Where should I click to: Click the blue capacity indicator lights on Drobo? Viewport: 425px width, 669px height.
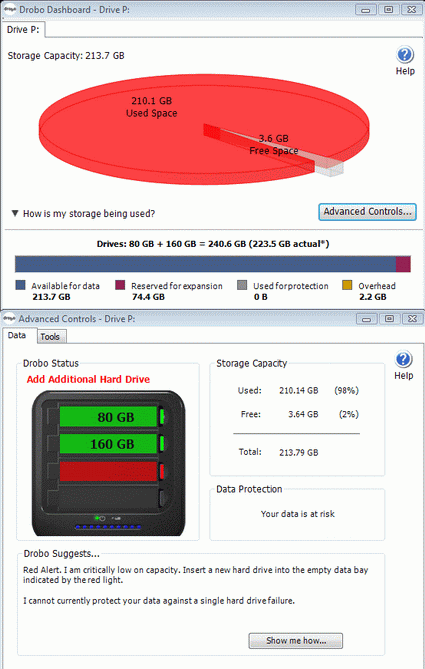click(108, 527)
